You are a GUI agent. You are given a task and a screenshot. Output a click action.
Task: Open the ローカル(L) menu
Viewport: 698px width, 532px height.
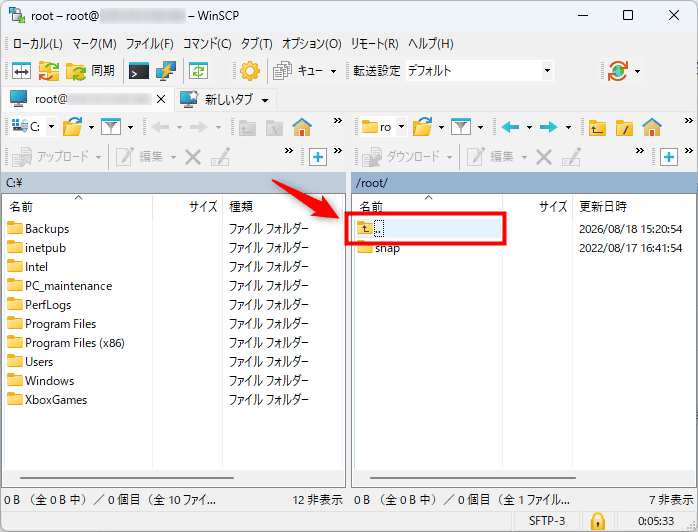pos(38,44)
